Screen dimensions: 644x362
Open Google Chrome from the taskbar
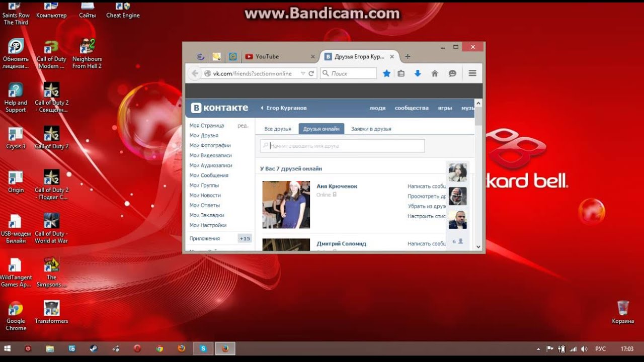coord(159,348)
